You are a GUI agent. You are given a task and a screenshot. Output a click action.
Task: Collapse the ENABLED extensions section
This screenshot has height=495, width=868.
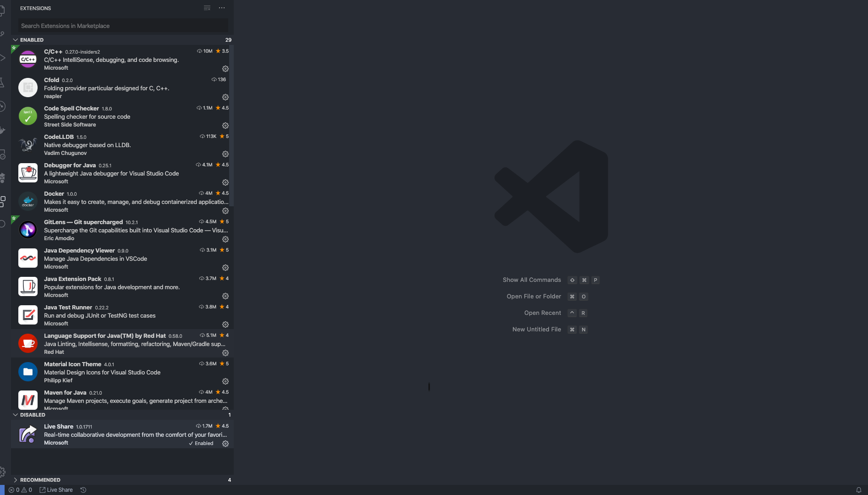pyautogui.click(x=16, y=40)
